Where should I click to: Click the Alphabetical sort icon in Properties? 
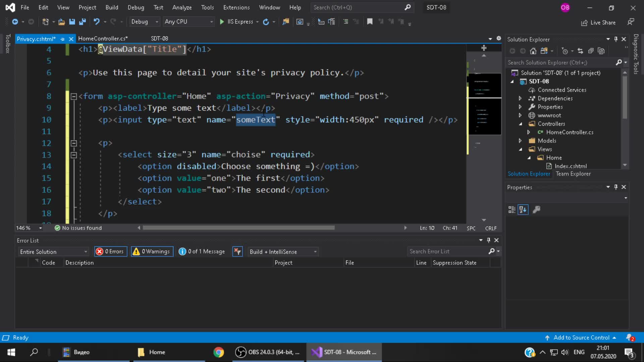(523, 210)
